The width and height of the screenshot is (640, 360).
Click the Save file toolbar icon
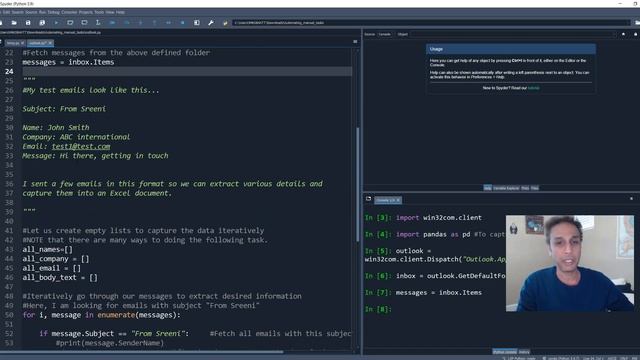pyautogui.click(x=28, y=23)
